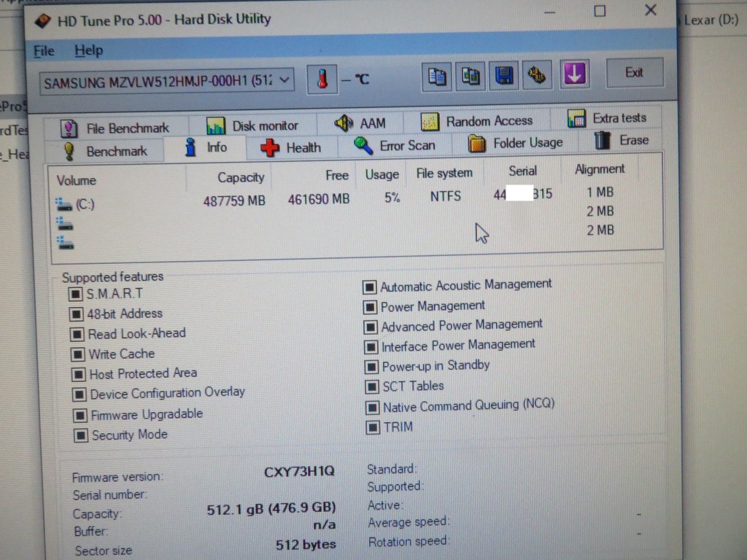This screenshot has height=560, width=747.
Task: Switch to the Extra tests tab
Action: (607, 118)
